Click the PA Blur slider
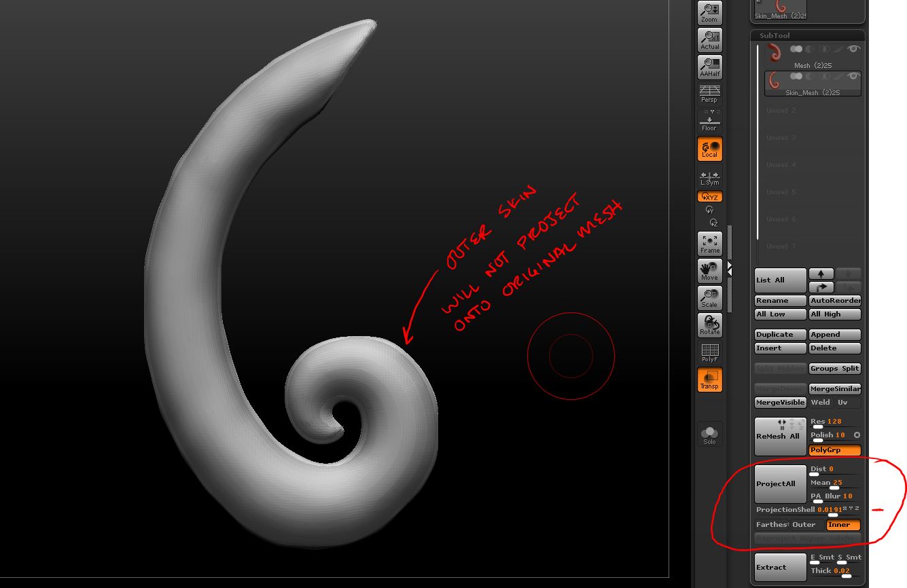907x588 pixels. (x=835, y=497)
